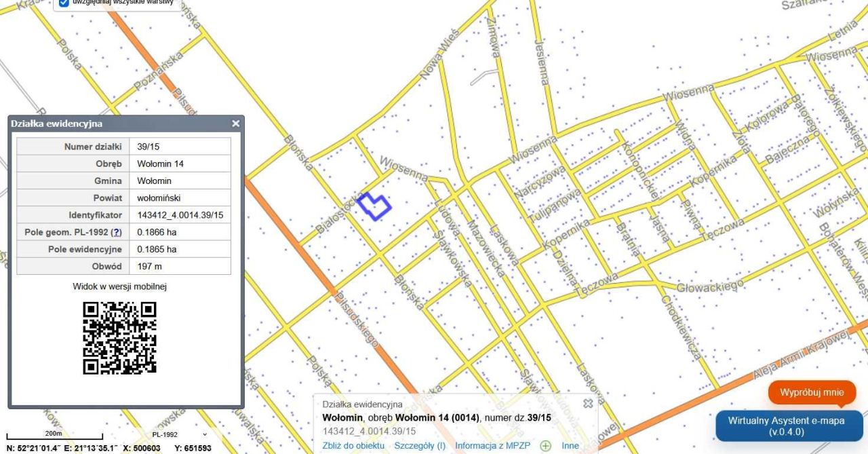Click the Obwód value '197 m'

149,266
